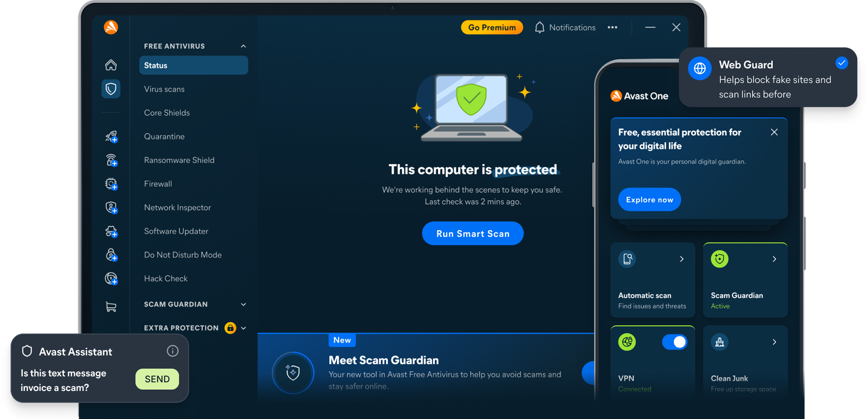The width and height of the screenshot is (868, 419).
Task: Click the Avast Assistant info icon
Action: pyautogui.click(x=172, y=351)
